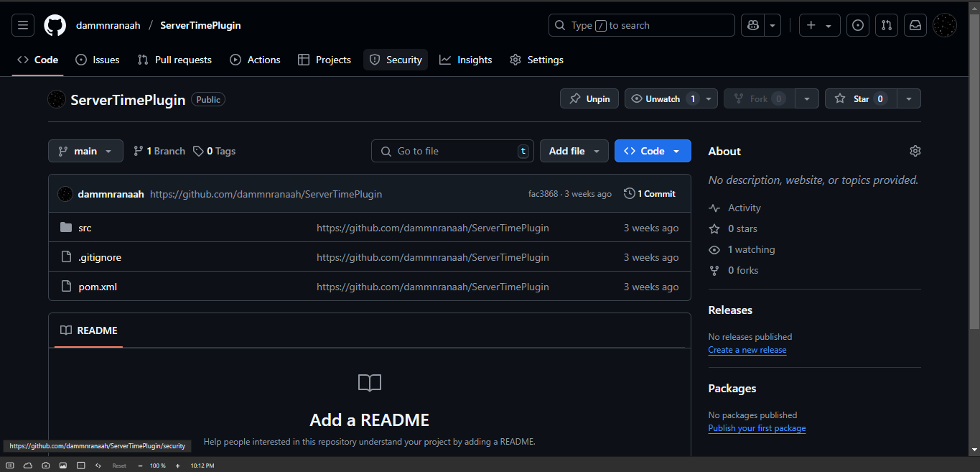The width and height of the screenshot is (980, 472).
Task: Reset zoom in the status bar
Action: pyautogui.click(x=119, y=466)
